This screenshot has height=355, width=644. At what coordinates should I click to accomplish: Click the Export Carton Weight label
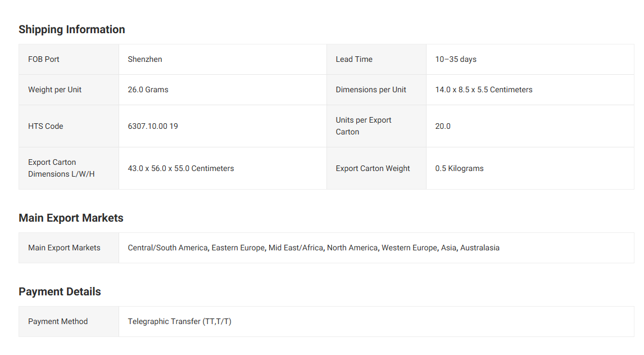coord(373,168)
